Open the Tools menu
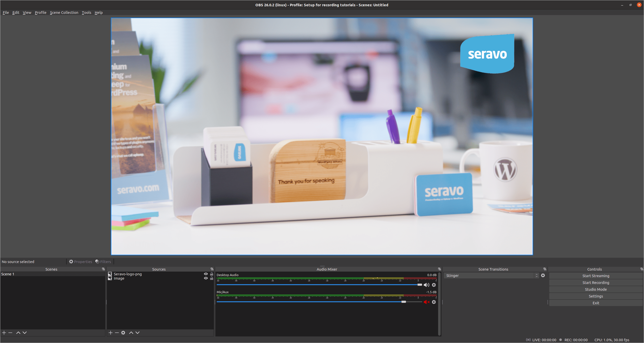This screenshot has width=644, height=343. coord(86,12)
